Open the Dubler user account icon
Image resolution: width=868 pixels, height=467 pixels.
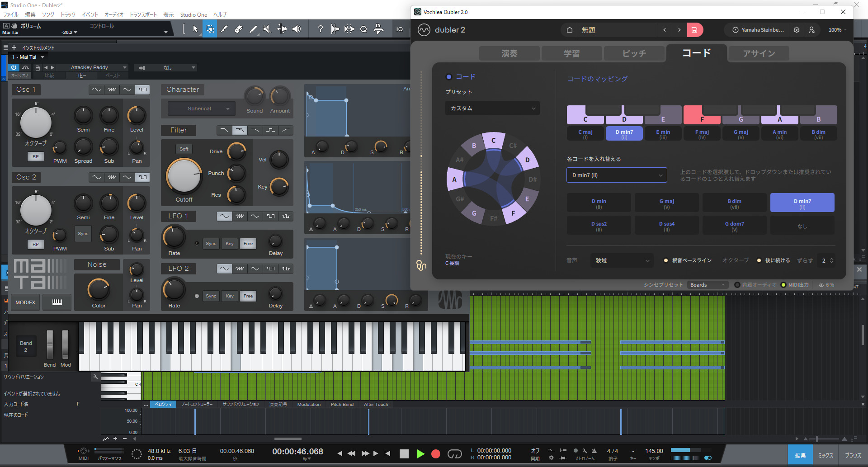[x=812, y=30]
